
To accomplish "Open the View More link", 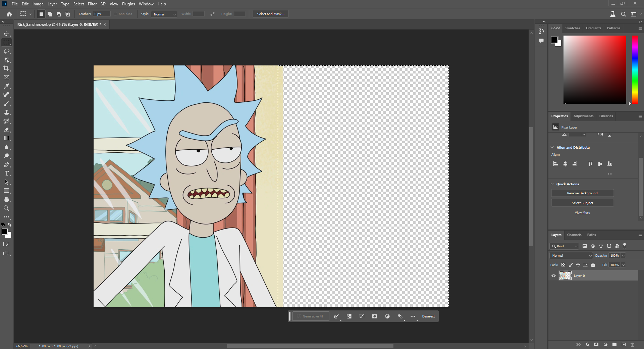I will [x=582, y=213].
